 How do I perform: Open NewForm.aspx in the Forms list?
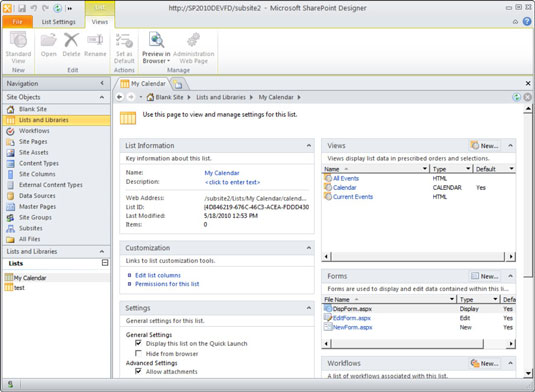coord(352,327)
